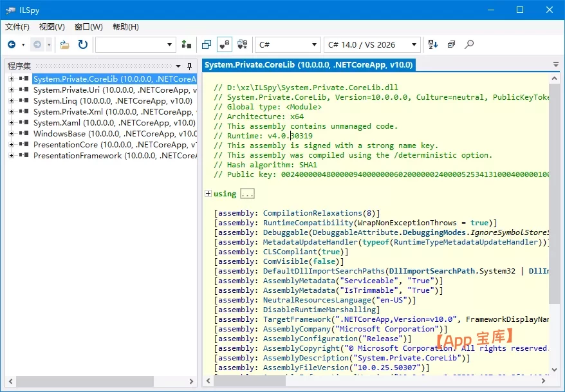Viewport: 565px width, 392px height.
Task: Click the Back navigation arrow
Action: pyautogui.click(x=12, y=44)
